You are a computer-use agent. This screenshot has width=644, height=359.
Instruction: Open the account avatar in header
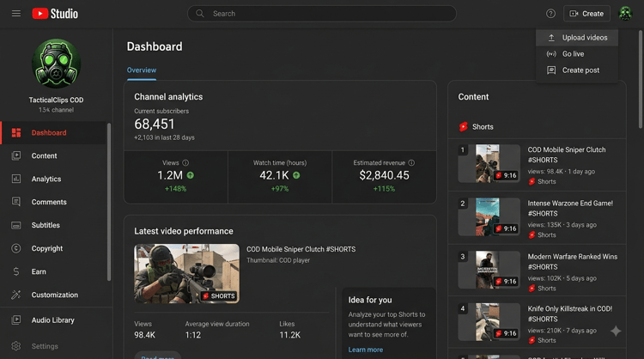tap(625, 14)
